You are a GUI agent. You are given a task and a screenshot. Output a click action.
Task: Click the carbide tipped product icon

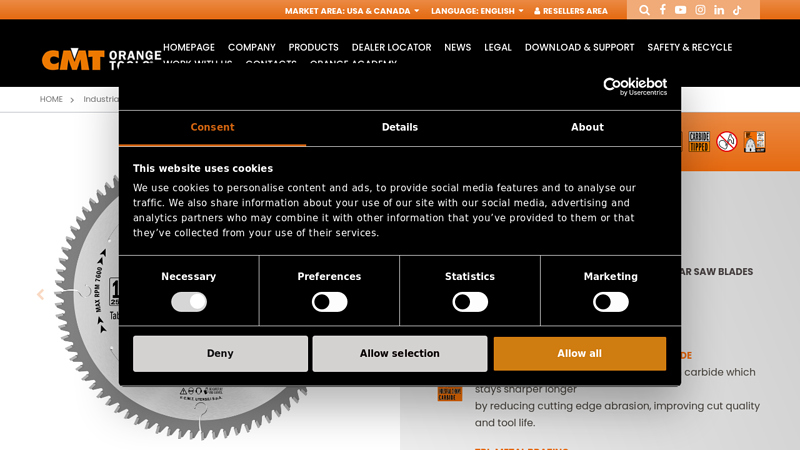699,142
